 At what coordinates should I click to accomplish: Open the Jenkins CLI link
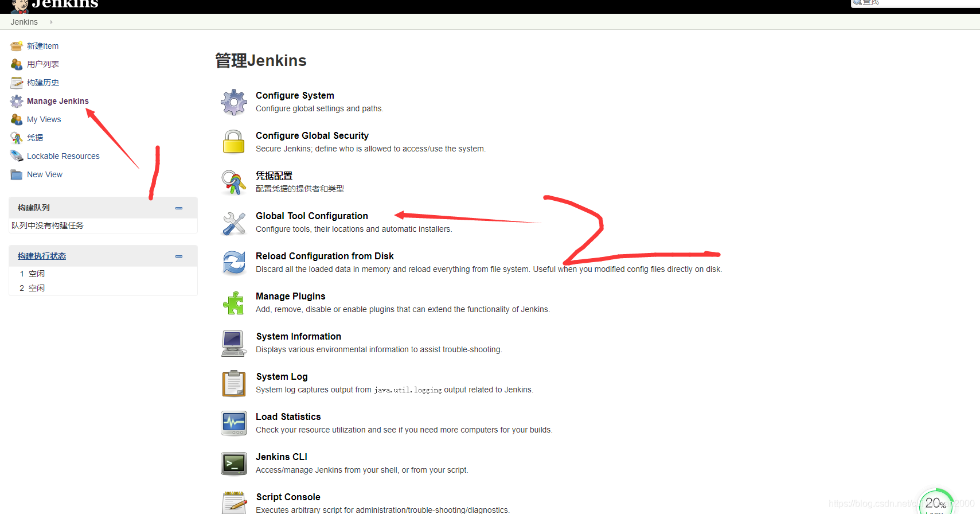point(282,457)
